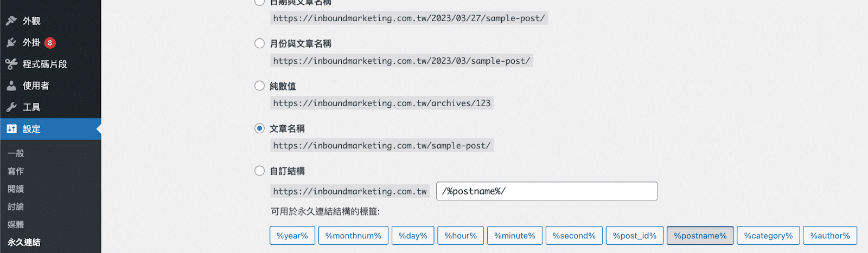This screenshot has height=253, width=868.
Task: Click the 外掛 plugin icon
Action: (x=11, y=42)
